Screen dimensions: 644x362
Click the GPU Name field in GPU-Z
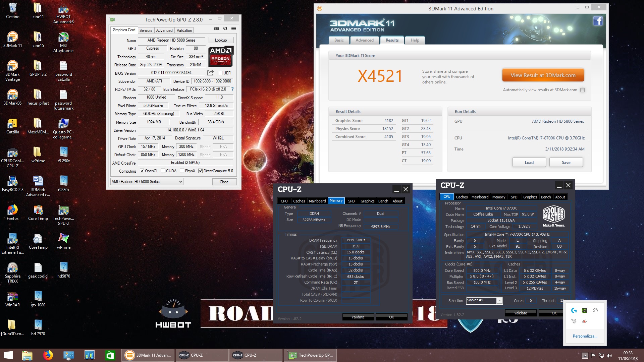[x=171, y=40]
